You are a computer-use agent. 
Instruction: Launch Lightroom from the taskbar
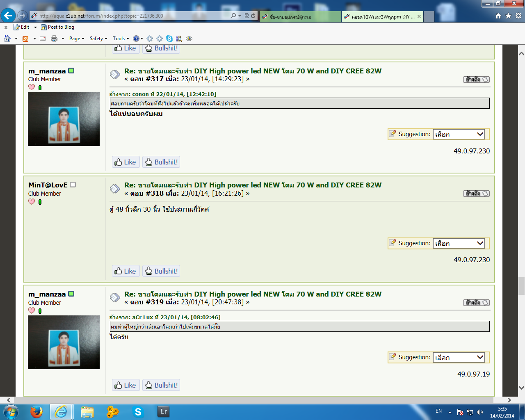(x=163, y=411)
